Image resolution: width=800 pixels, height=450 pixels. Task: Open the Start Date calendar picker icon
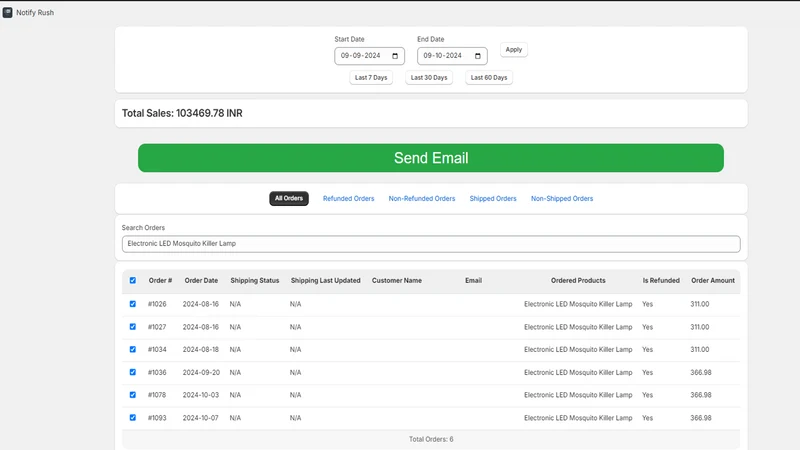[395, 56]
